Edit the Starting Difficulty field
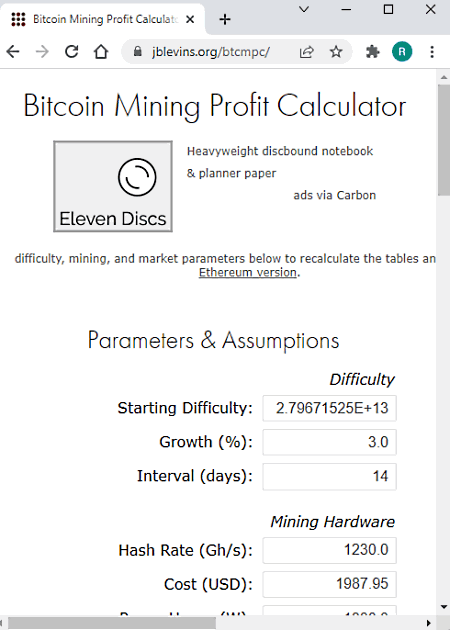The width and height of the screenshot is (450, 630). point(329,408)
